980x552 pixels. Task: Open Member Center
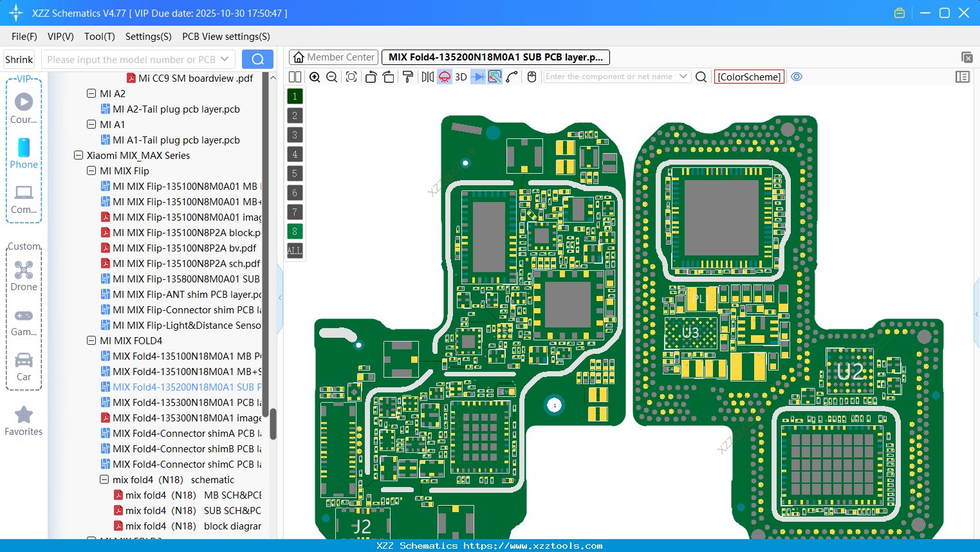coord(333,57)
